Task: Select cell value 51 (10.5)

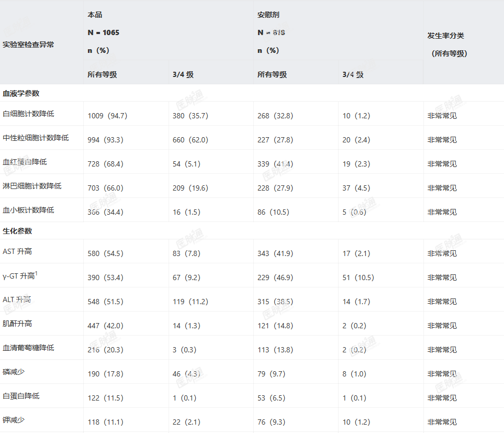Action: coord(358,277)
